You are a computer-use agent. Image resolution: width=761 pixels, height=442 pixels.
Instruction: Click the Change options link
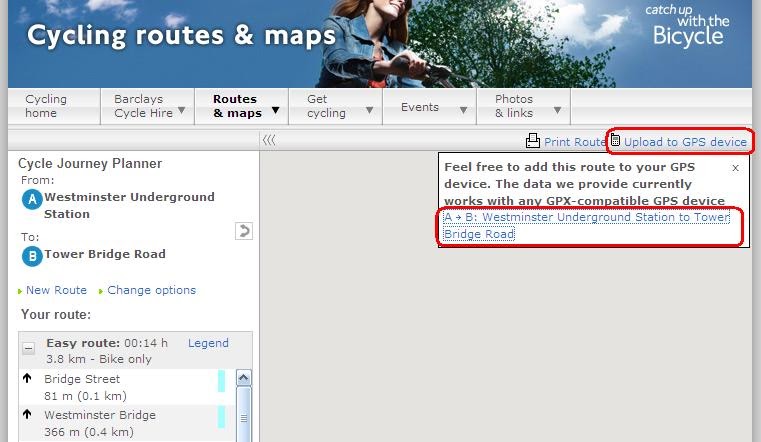[151, 290]
